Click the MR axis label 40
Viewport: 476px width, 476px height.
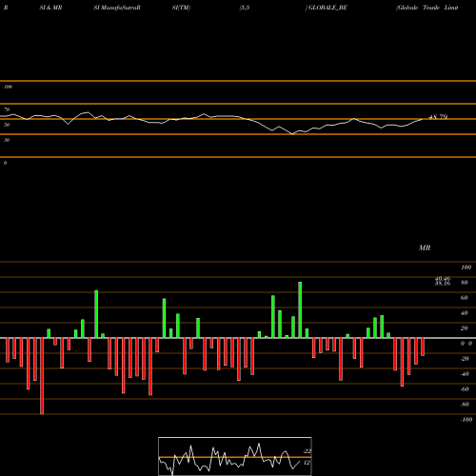pos(465,313)
